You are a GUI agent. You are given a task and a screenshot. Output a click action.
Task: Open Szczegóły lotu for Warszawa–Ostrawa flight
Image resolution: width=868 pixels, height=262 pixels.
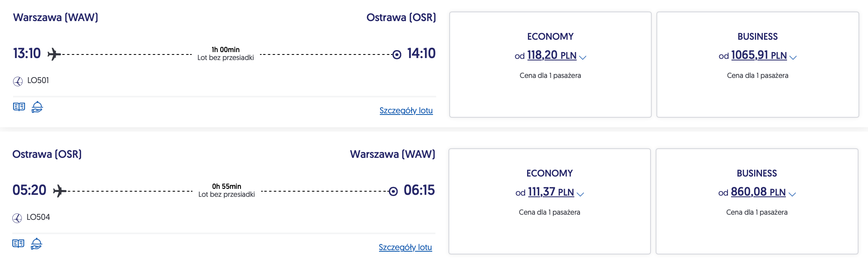click(x=406, y=111)
